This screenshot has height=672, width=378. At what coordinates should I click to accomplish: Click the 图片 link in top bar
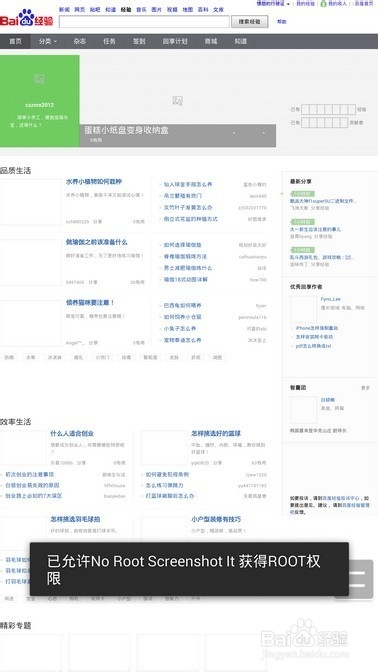[x=156, y=9]
